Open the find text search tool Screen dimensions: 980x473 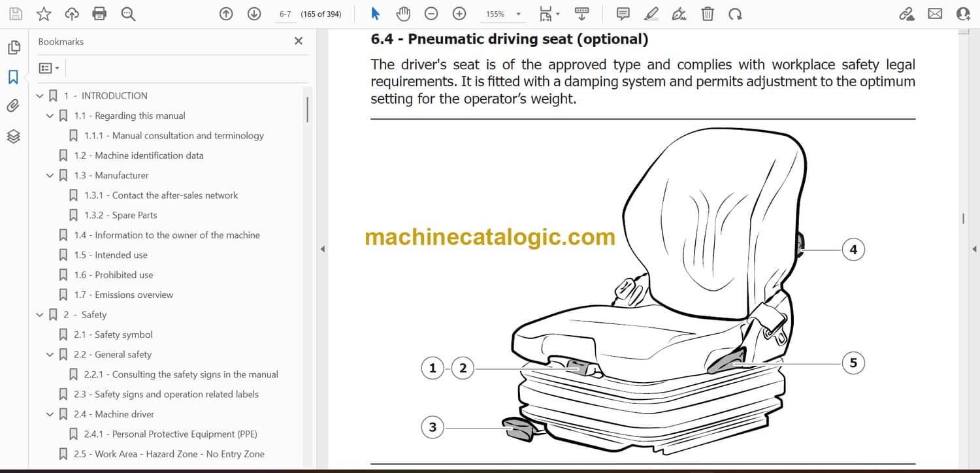coord(128,14)
